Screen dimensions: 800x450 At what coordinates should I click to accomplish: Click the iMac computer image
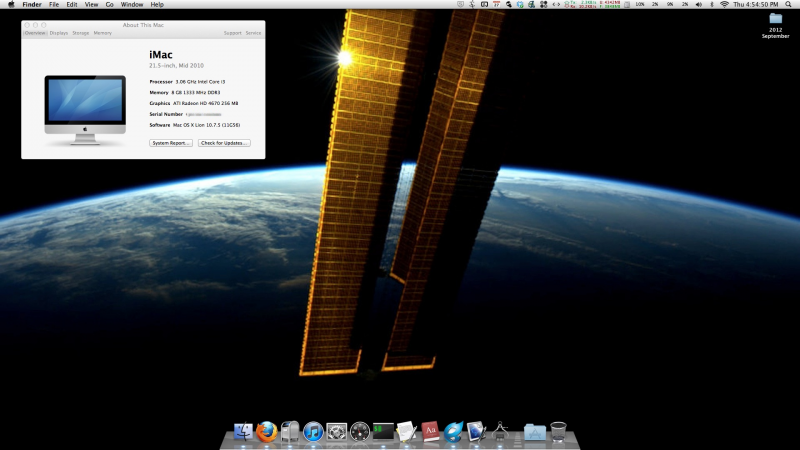[85, 110]
